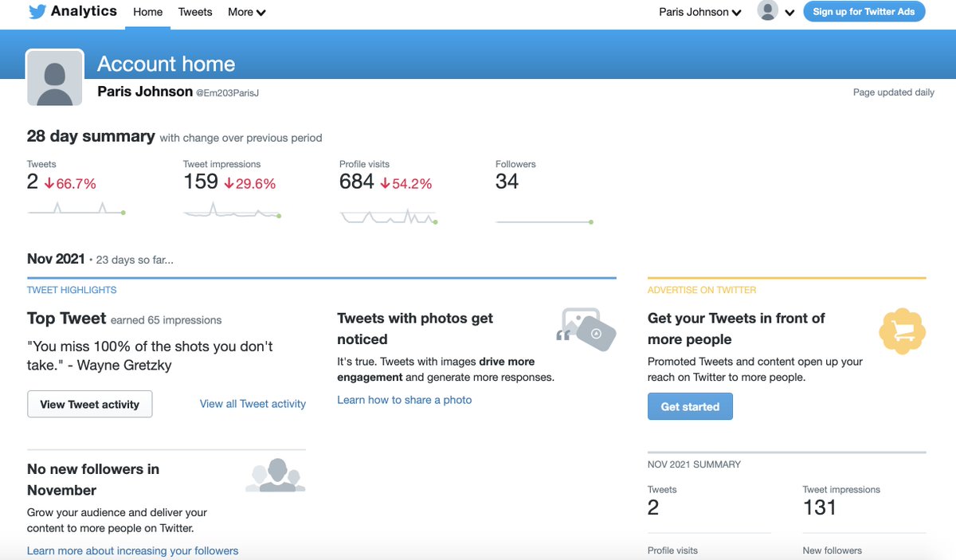Click the 34 Followers count
Screen dimensions: 956x560
point(507,182)
